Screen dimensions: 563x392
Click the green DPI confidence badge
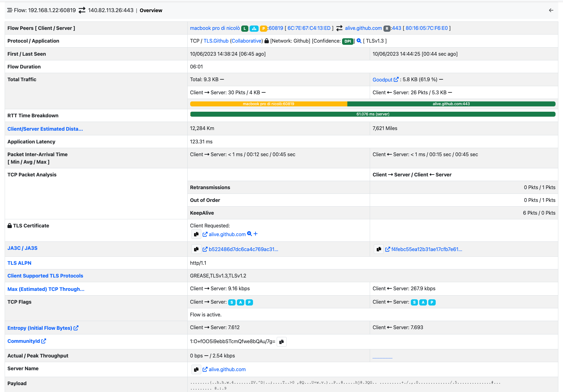pos(348,41)
